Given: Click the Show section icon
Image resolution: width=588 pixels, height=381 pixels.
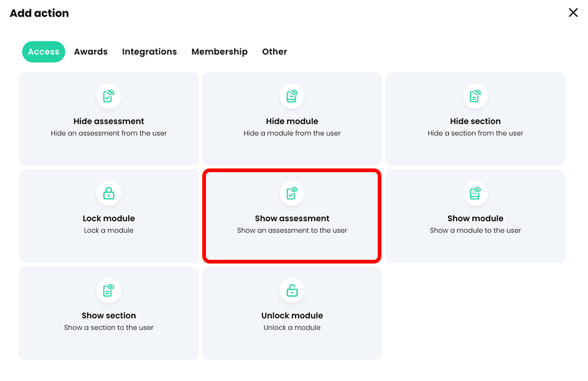Looking at the screenshot, I should point(109,290).
